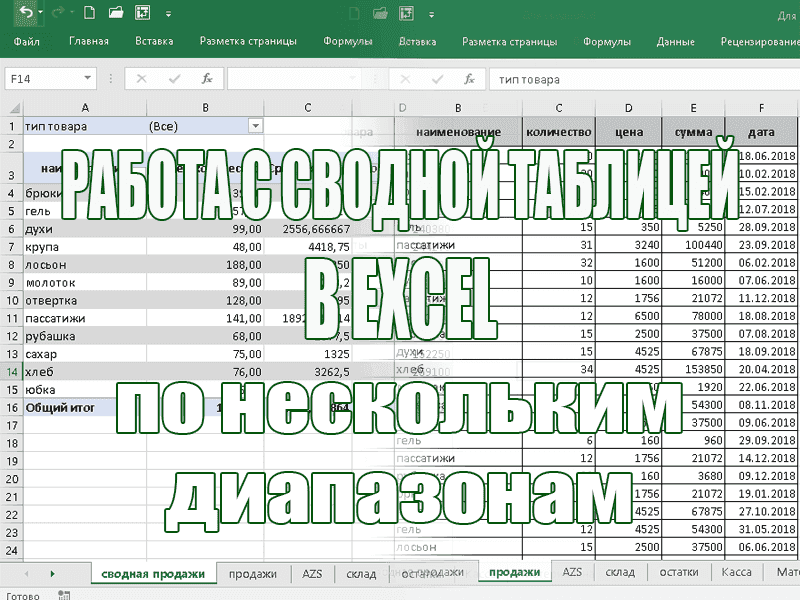Open the Файл menu
The image size is (800, 600).
tap(27, 42)
